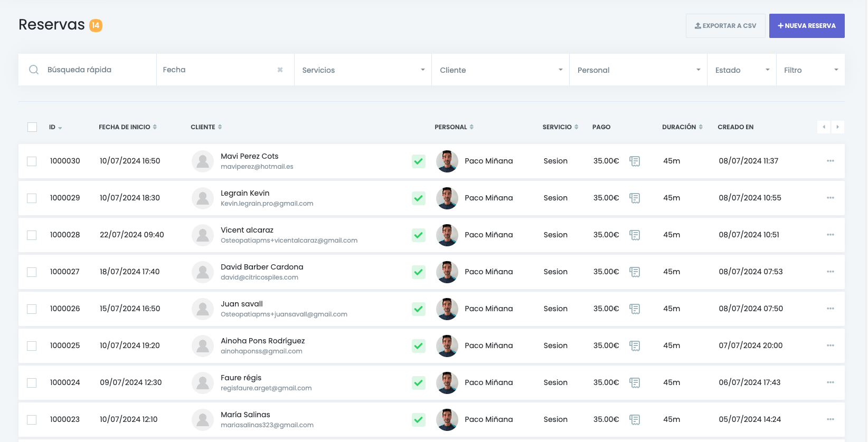
Task: Open the three-dot menu for booking 1000024
Action: pos(830,382)
